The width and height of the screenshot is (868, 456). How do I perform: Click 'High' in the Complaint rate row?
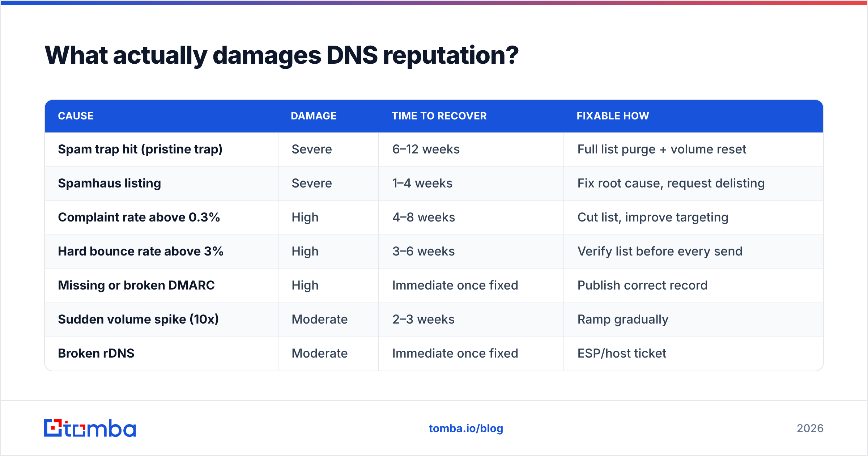(x=305, y=218)
